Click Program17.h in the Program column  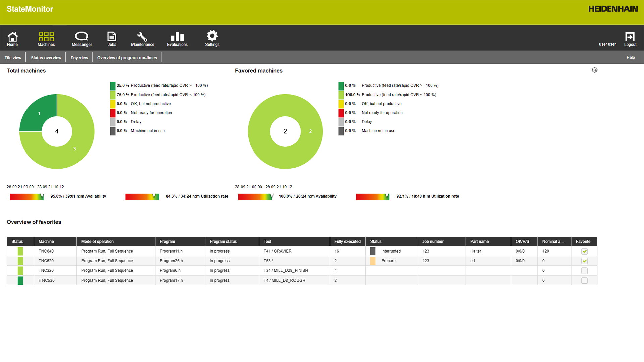click(171, 280)
